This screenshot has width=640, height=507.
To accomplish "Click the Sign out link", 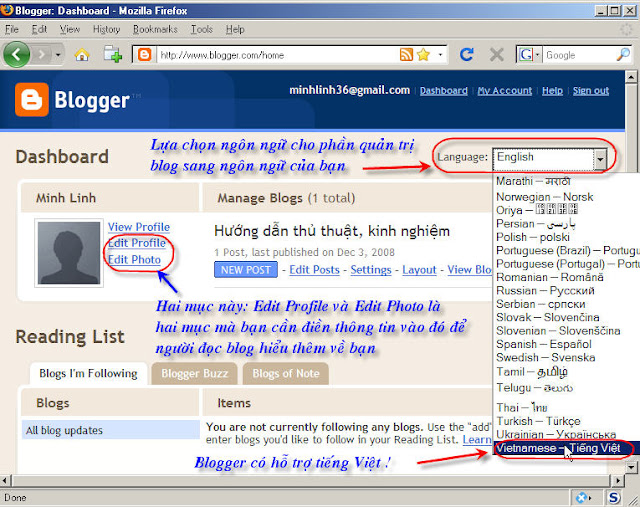I will [x=591, y=91].
